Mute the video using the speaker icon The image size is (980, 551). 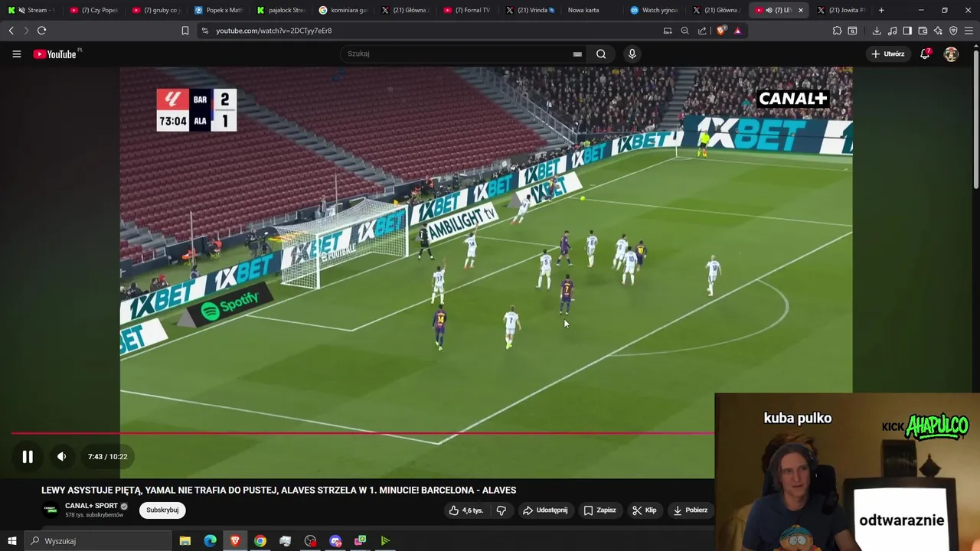coord(62,457)
